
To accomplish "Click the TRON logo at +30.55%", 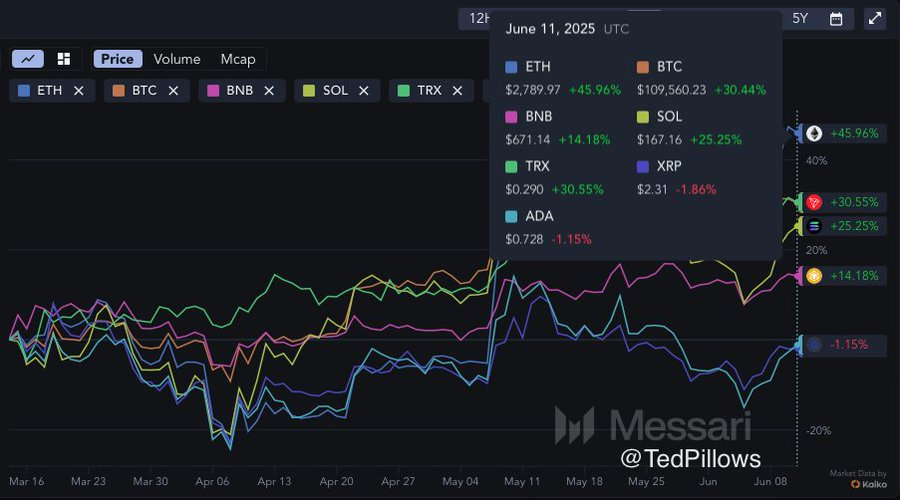I will point(814,202).
